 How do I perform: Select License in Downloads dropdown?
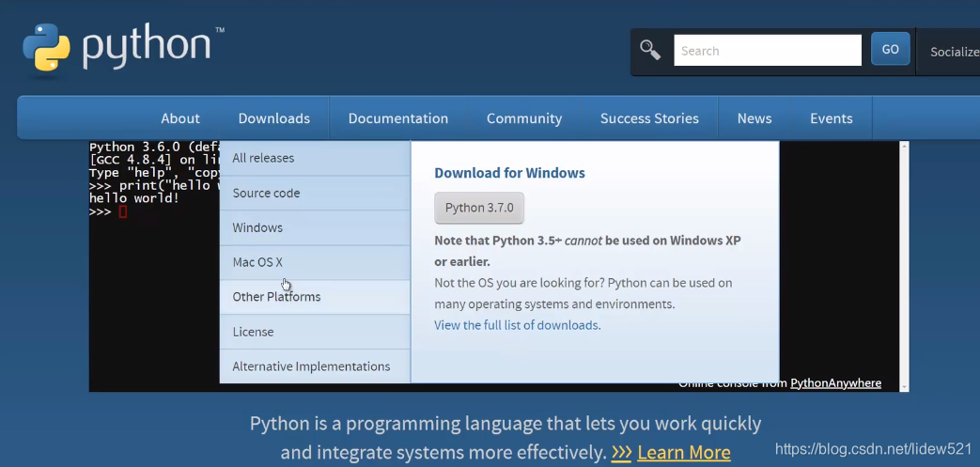pos(315,332)
